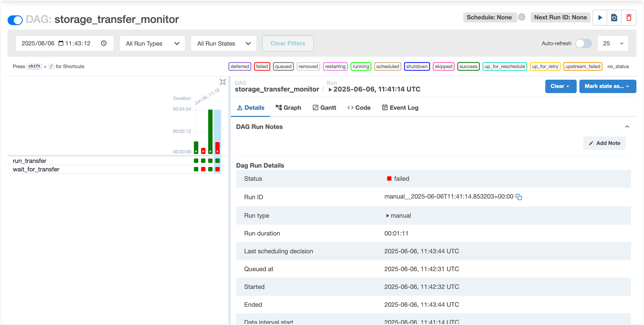Click the reparse DAG icon
The width and height of the screenshot is (644, 325).
click(614, 18)
